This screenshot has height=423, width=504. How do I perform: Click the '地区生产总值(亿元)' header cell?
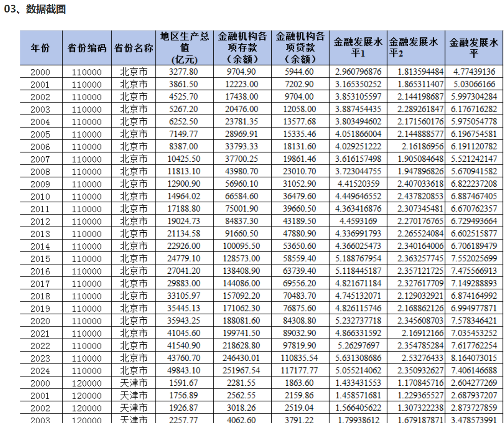click(185, 48)
